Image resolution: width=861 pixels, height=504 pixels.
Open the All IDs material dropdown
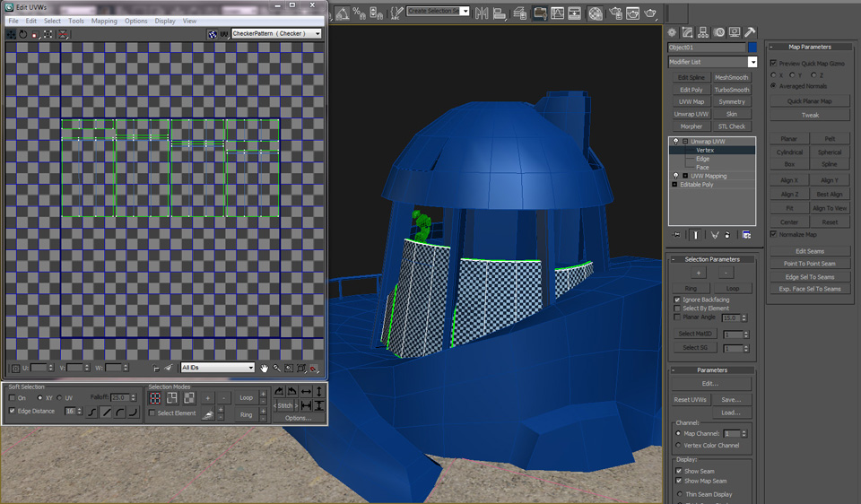218,368
